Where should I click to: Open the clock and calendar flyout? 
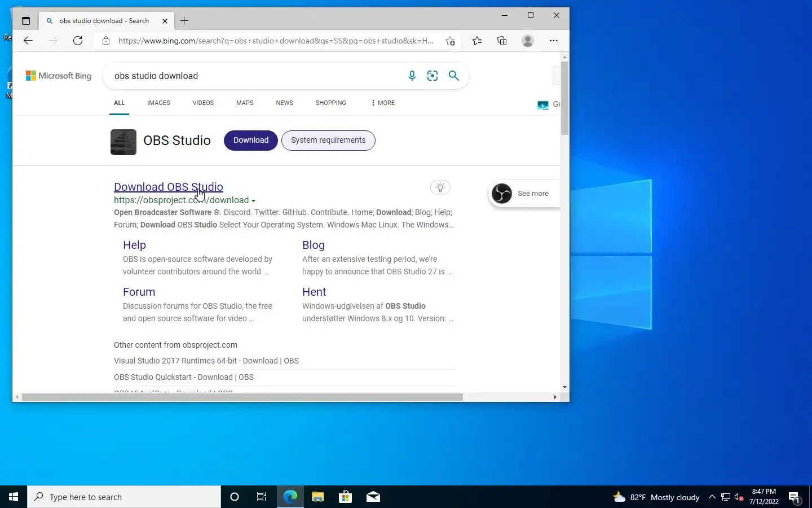point(764,497)
